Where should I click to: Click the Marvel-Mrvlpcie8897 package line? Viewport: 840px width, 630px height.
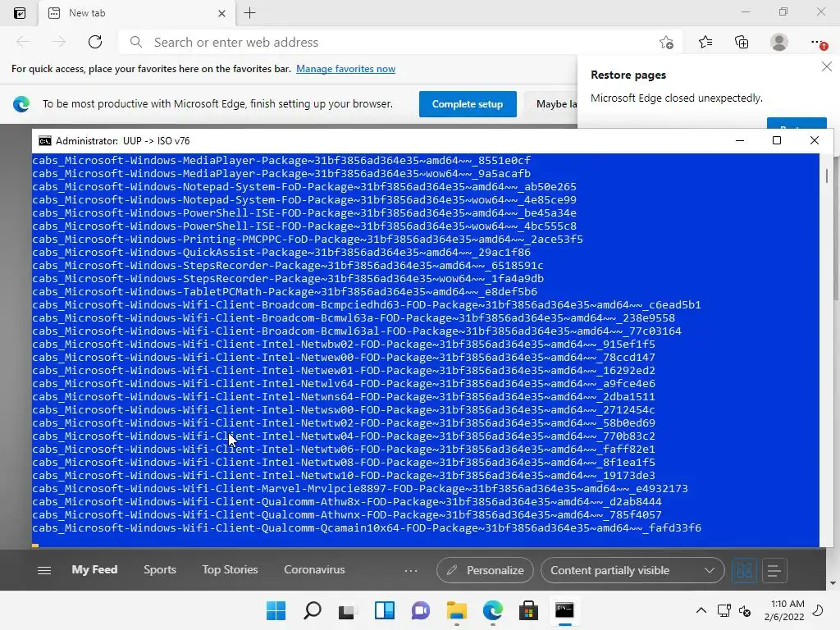360,489
